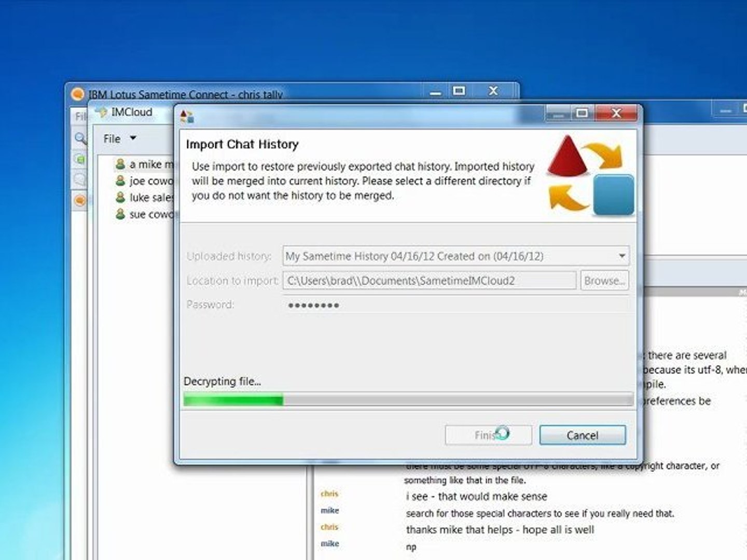Click the Location to import path field
The image size is (747, 560).
430,281
